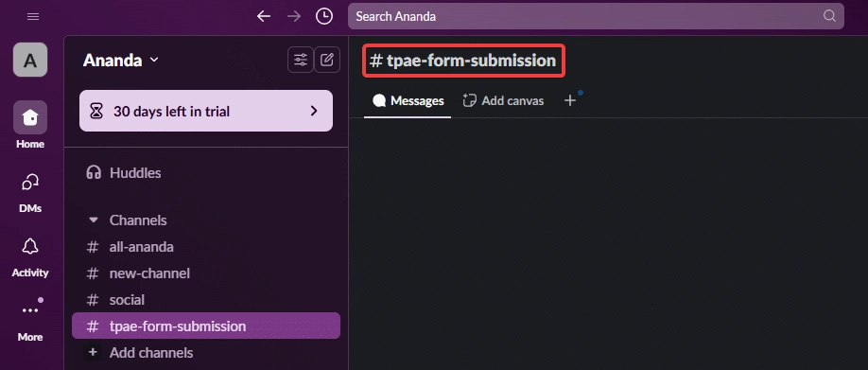Switch to the Messages tab

408,101
